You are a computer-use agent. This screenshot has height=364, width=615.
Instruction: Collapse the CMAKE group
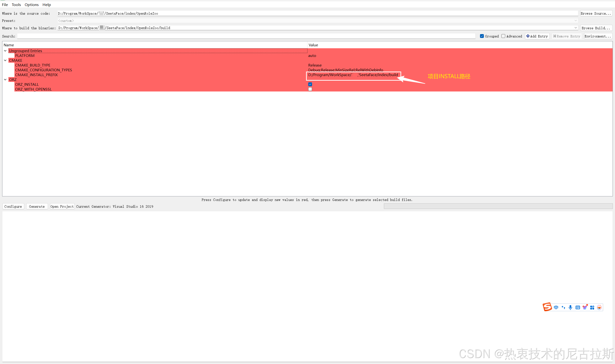click(5, 60)
